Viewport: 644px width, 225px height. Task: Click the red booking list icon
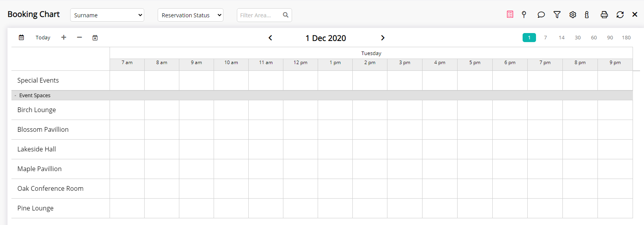[510, 15]
